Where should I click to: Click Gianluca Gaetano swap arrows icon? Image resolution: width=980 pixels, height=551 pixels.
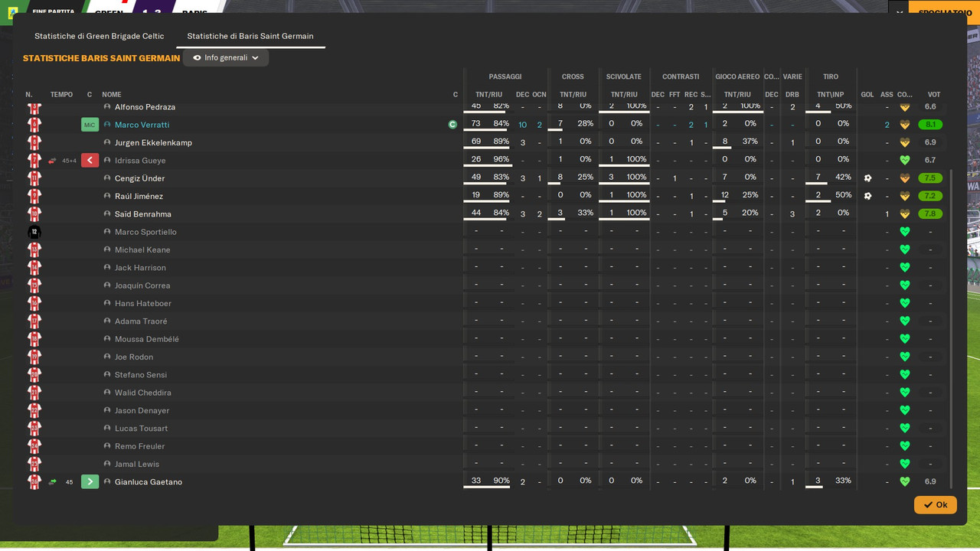tap(52, 482)
